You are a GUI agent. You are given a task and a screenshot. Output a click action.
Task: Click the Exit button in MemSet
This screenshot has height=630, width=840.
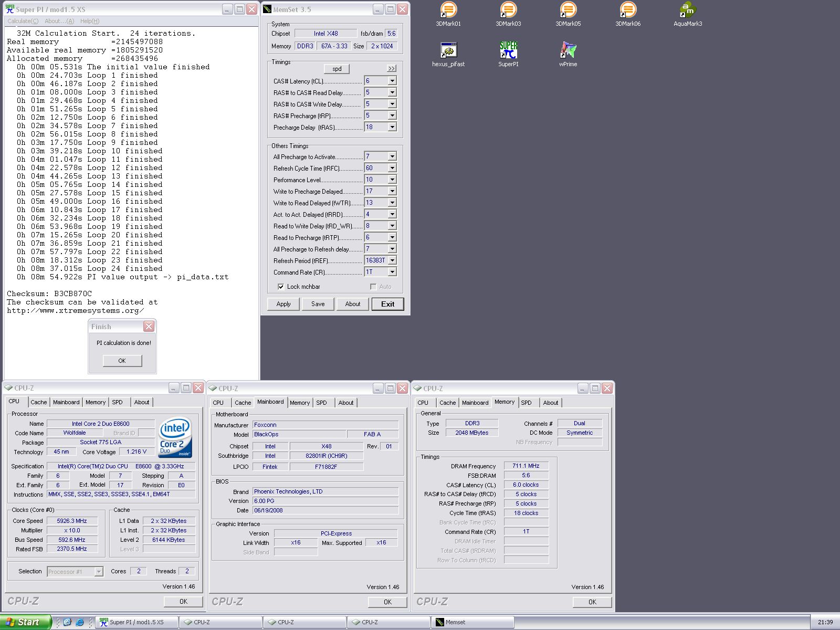click(x=388, y=304)
